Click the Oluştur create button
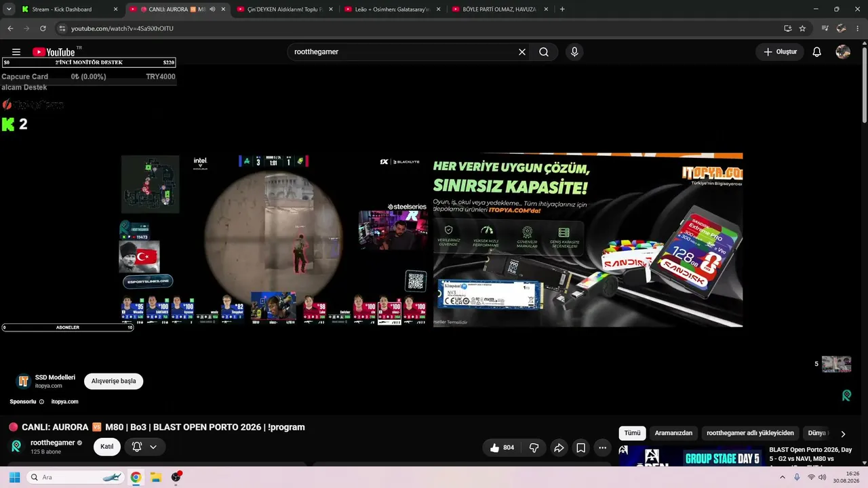Viewport: 868px width, 488px height. pos(780,52)
